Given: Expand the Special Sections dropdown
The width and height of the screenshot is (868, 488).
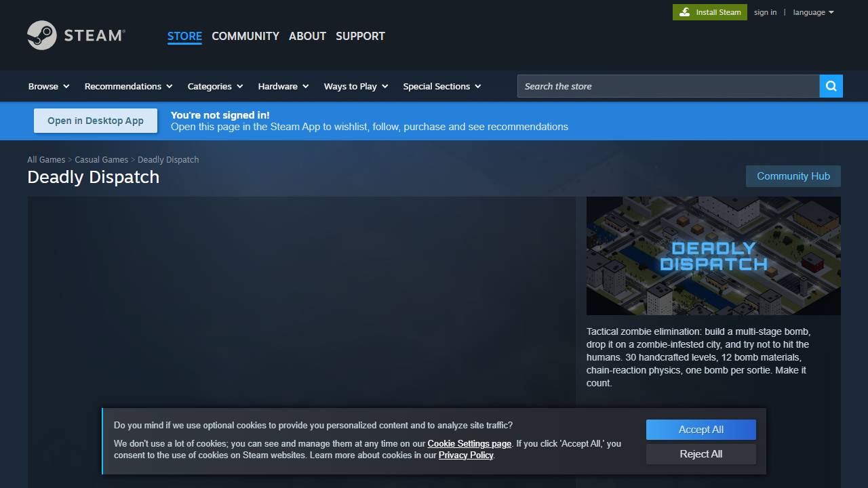Looking at the screenshot, I should (442, 86).
